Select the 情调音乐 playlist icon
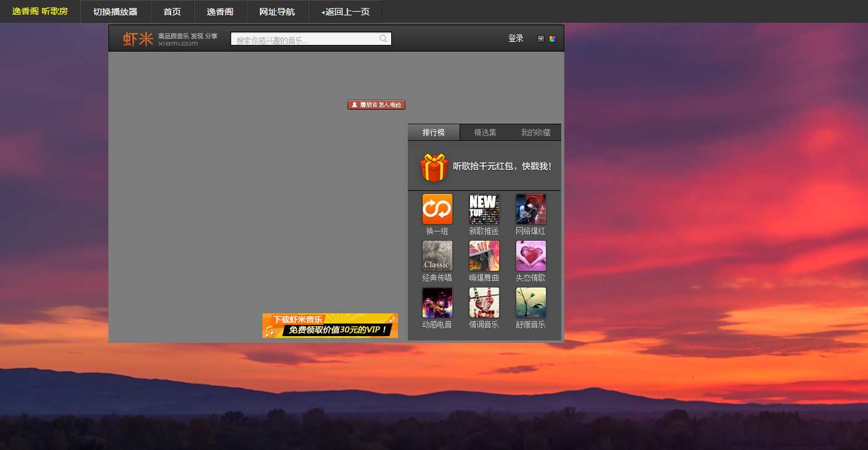Image resolution: width=868 pixels, height=450 pixels. [484, 302]
